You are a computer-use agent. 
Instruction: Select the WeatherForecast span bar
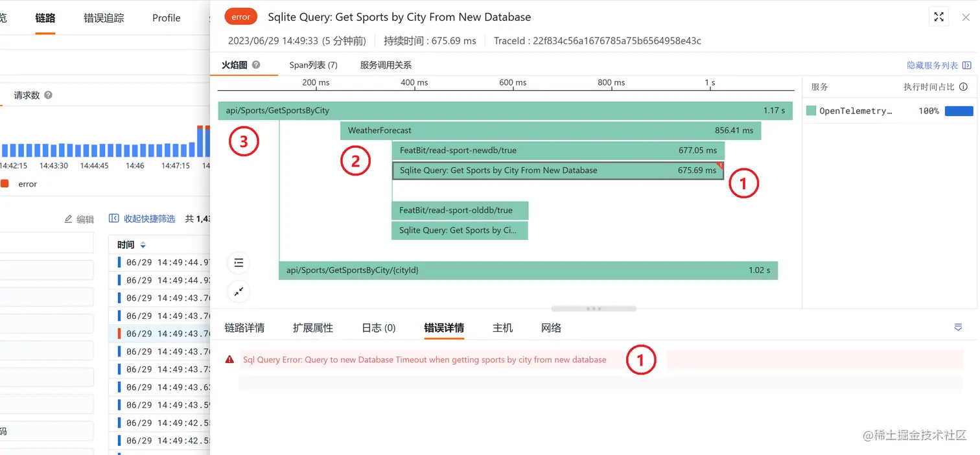click(551, 130)
